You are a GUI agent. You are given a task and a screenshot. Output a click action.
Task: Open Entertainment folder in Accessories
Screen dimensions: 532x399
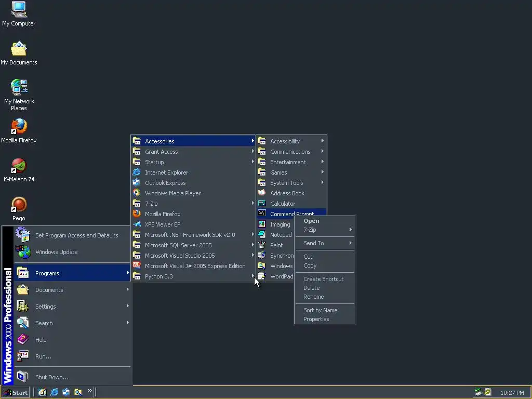coord(291,162)
